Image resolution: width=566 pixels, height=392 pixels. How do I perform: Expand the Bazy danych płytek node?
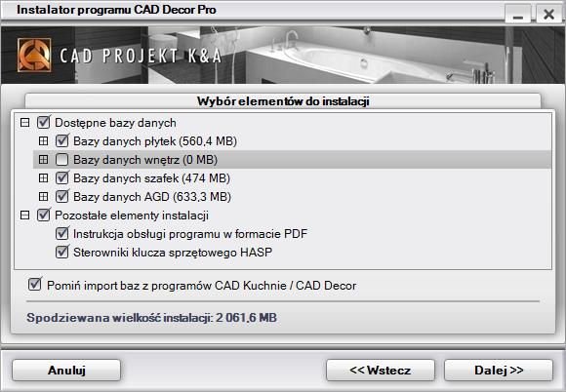(43, 141)
